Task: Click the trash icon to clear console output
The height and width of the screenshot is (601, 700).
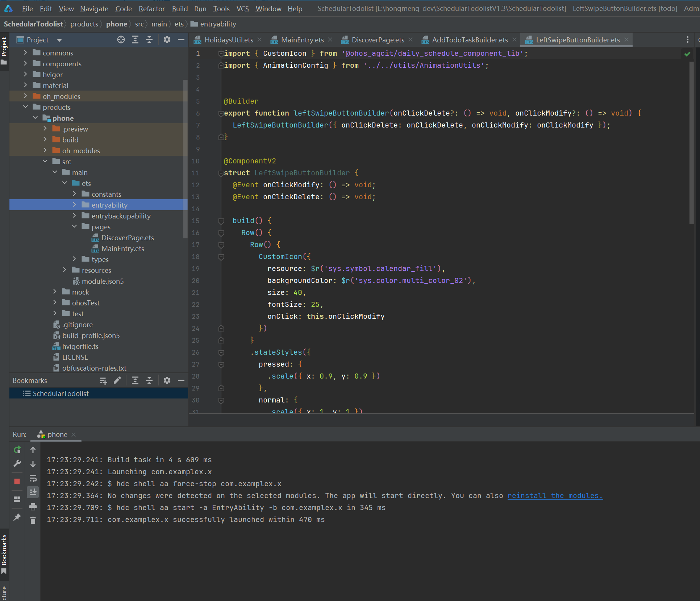Action: pyautogui.click(x=33, y=521)
